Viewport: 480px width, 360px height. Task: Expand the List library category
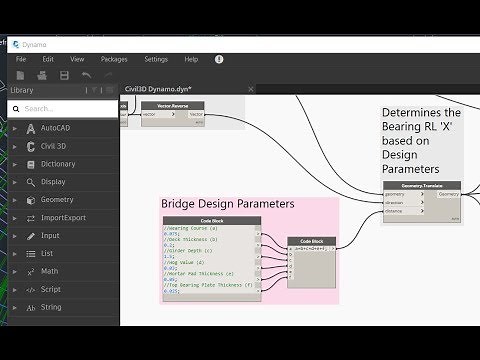[x=14, y=254]
